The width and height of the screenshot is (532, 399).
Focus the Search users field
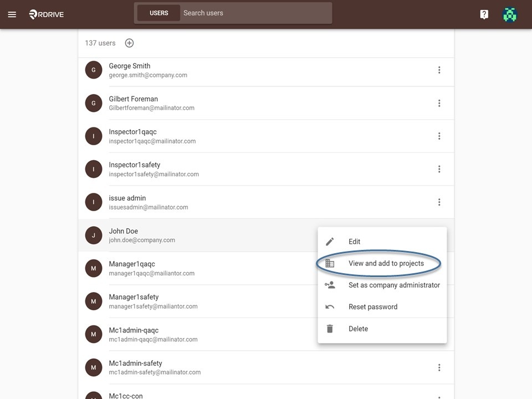pyautogui.click(x=256, y=13)
